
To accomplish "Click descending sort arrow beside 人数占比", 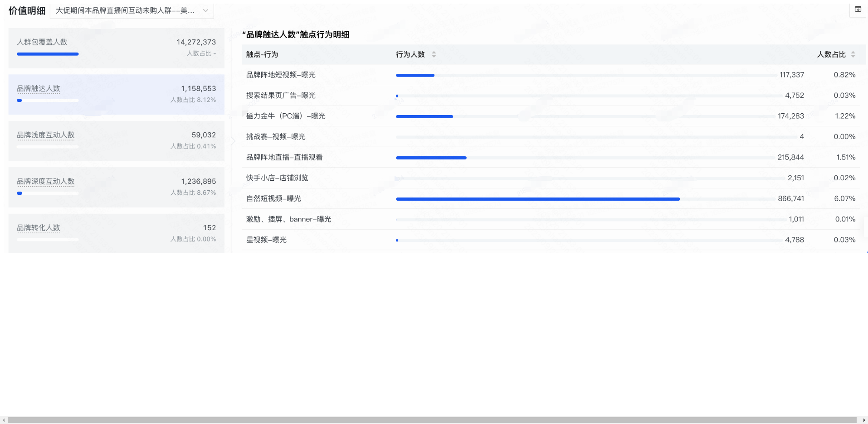I will pyautogui.click(x=853, y=56).
